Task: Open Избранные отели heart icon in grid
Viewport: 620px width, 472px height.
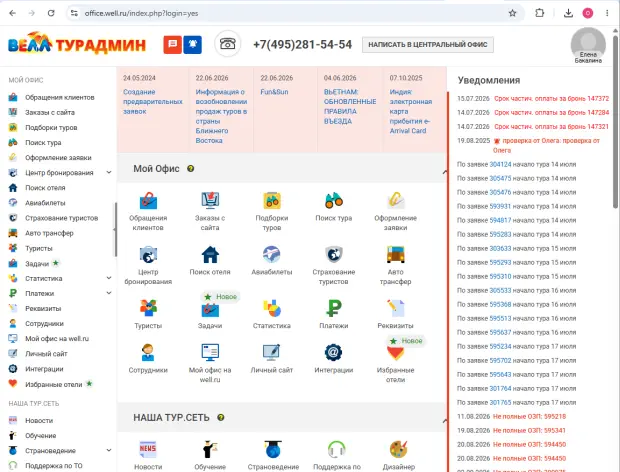Action: (395, 353)
